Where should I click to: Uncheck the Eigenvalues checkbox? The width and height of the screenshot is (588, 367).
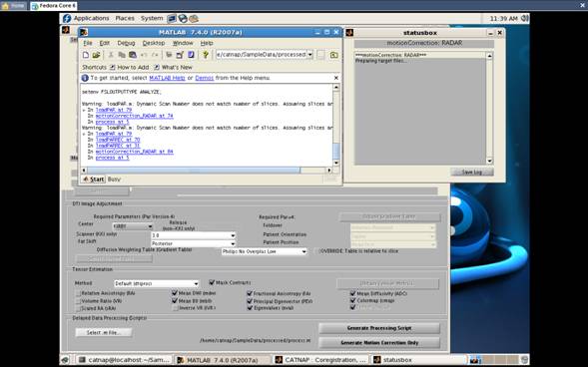[250, 308]
